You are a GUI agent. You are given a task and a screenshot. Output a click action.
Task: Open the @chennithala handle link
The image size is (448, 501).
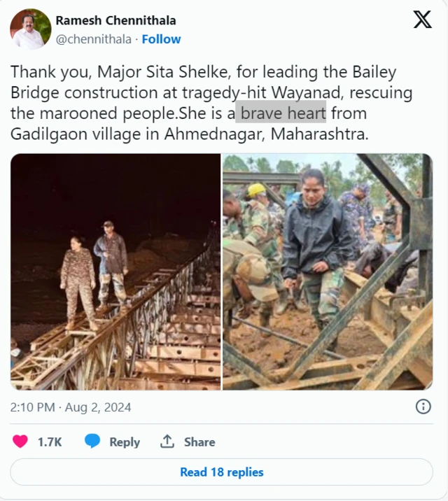click(94, 39)
